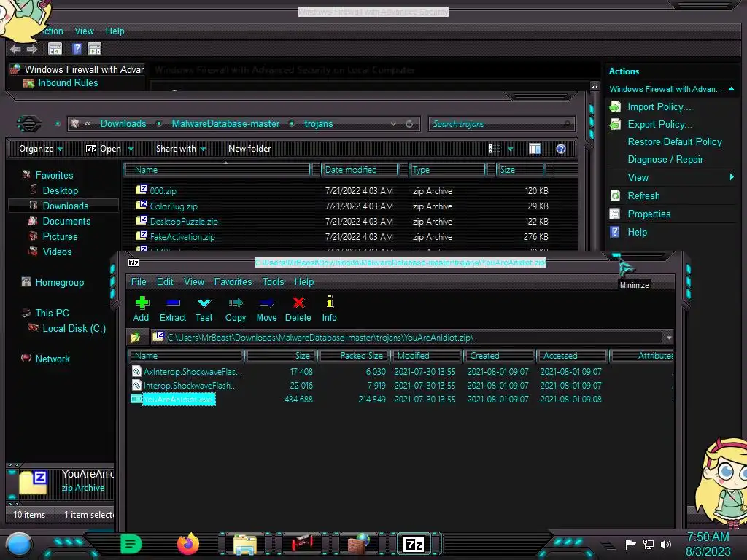Open the 7-Zip path dropdown arrow
This screenshot has height=560, width=747.
(x=669, y=338)
